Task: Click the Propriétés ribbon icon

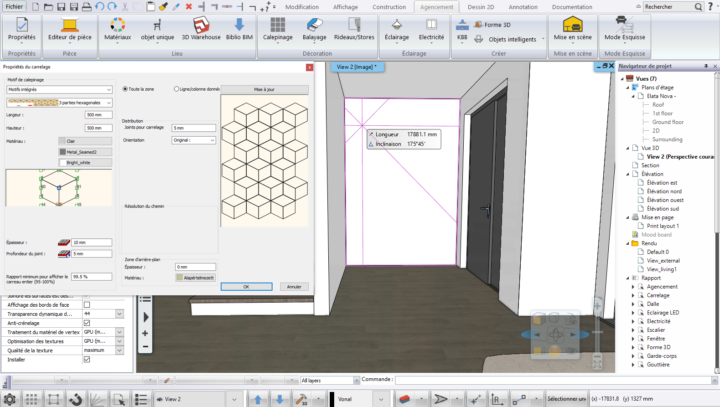Action: [x=22, y=30]
